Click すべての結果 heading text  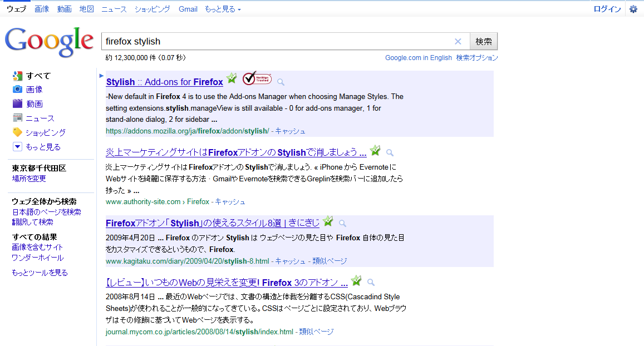35,237
